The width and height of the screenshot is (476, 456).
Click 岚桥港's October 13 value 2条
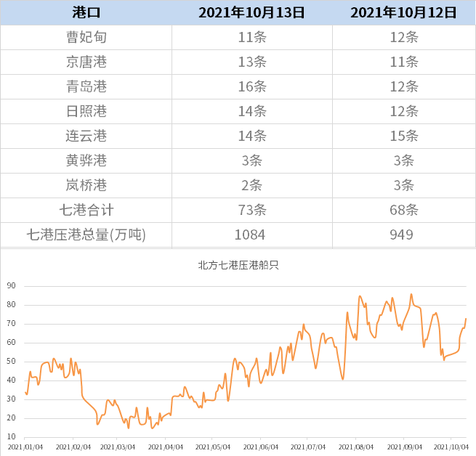252,185
